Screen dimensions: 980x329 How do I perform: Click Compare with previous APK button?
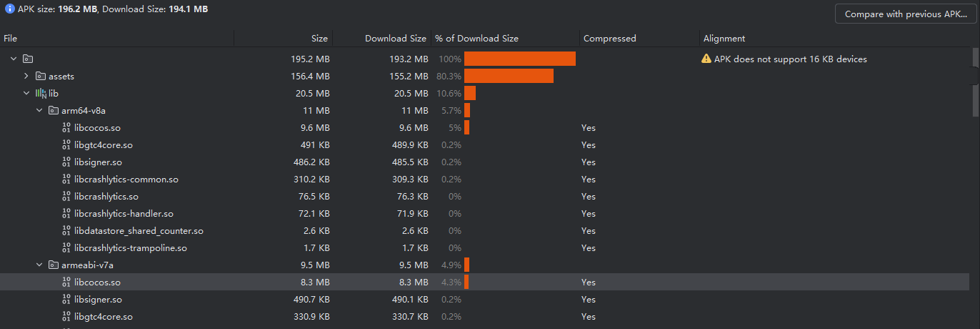click(x=905, y=14)
